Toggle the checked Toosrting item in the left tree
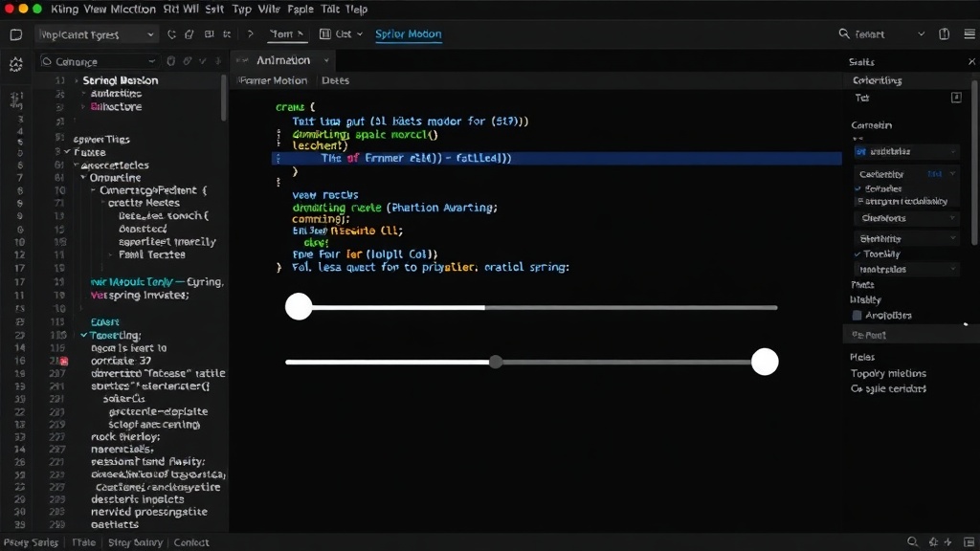Screen dimensions: 980x551 tap(83, 336)
